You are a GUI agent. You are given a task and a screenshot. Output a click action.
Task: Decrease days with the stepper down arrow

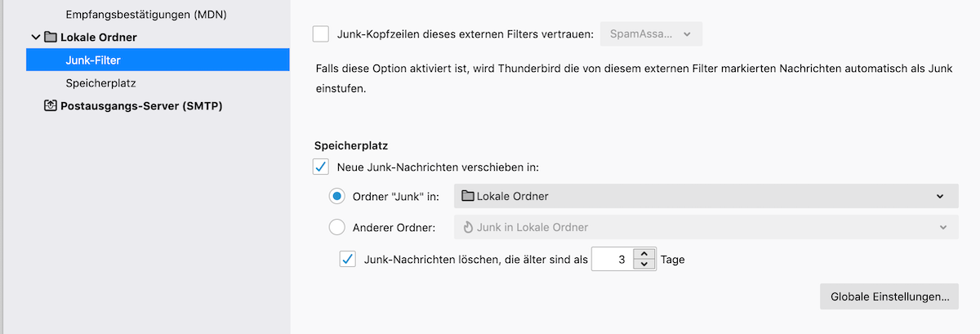click(x=644, y=265)
